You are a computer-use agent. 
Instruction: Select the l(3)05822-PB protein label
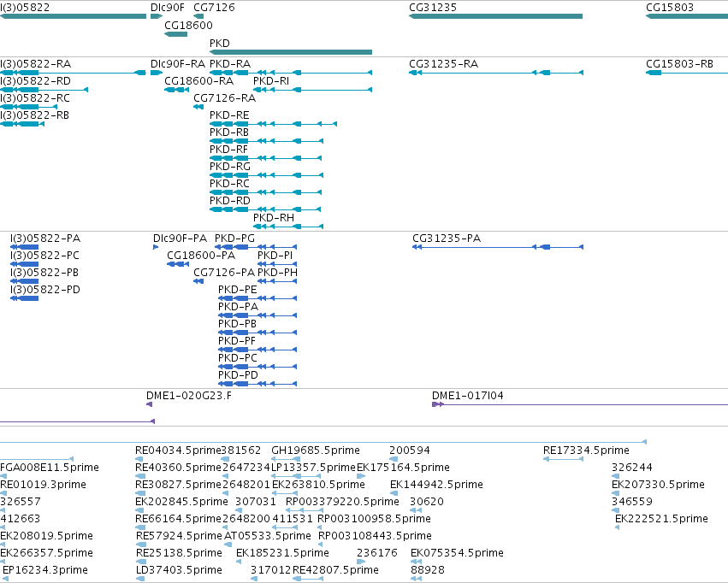click(44, 272)
